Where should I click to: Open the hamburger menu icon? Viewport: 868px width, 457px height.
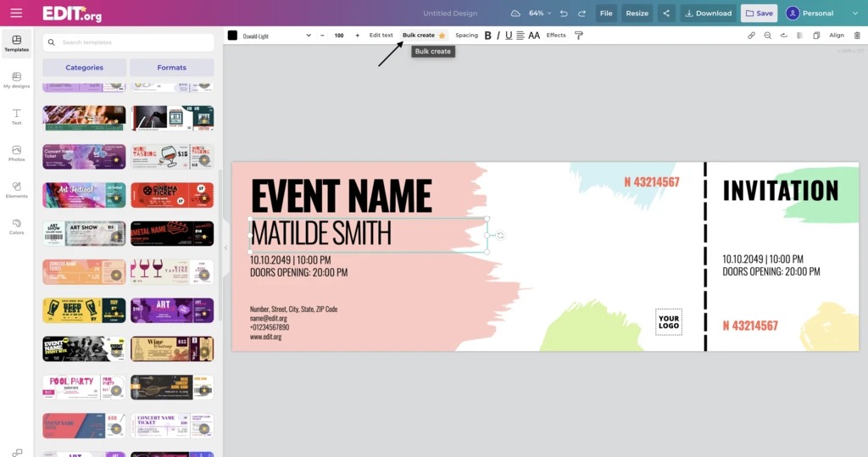[16, 13]
